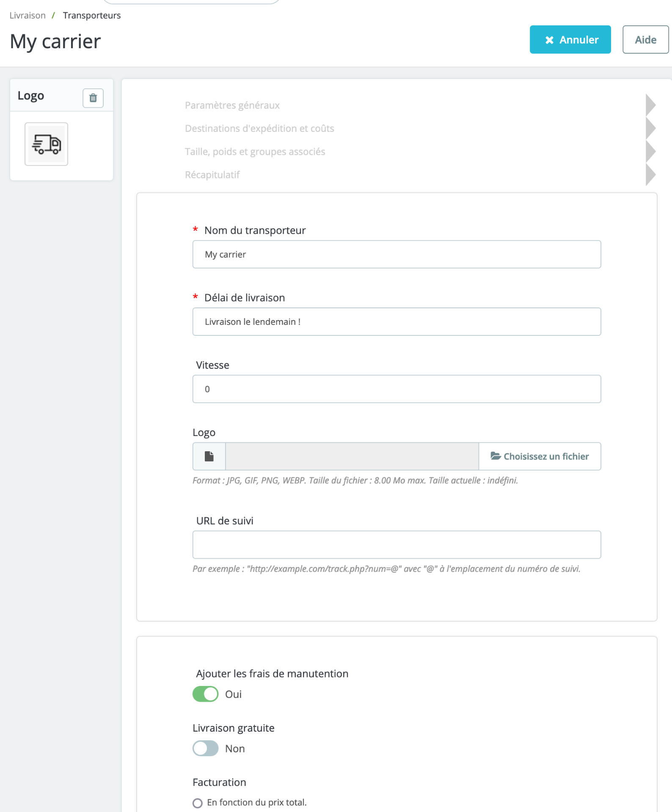
Task: Select En fonction du prix total radio
Action: pyautogui.click(x=198, y=803)
